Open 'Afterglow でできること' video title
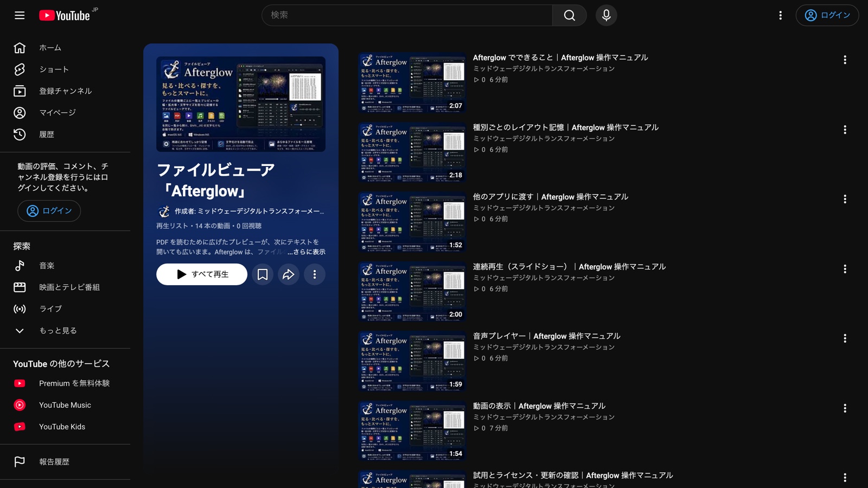 560,57
